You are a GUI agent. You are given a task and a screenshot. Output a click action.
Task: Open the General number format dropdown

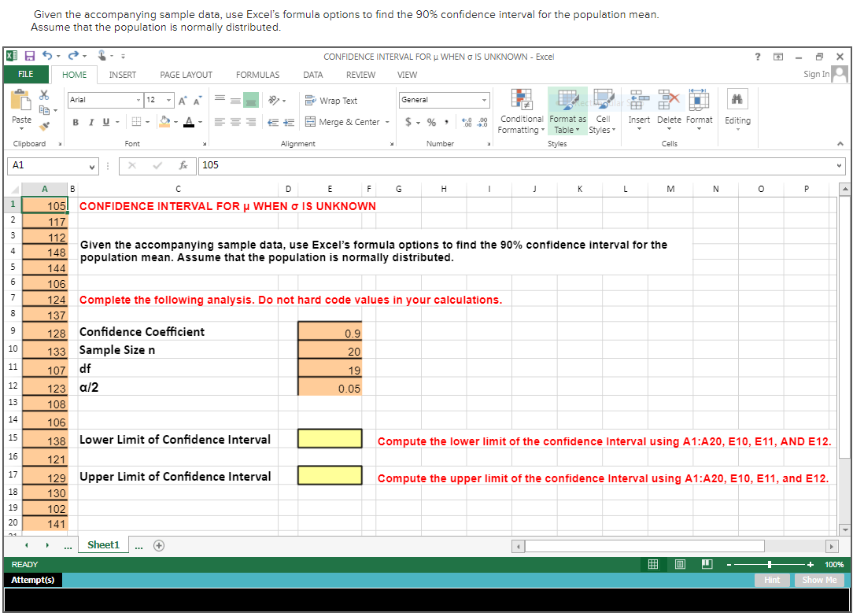coord(444,100)
